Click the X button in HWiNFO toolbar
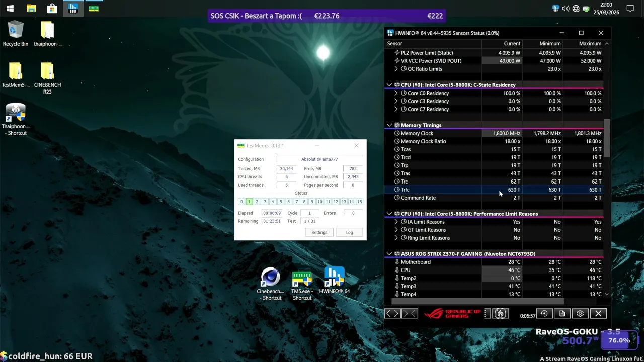Image resolution: width=644 pixels, height=362 pixels. 598,313
